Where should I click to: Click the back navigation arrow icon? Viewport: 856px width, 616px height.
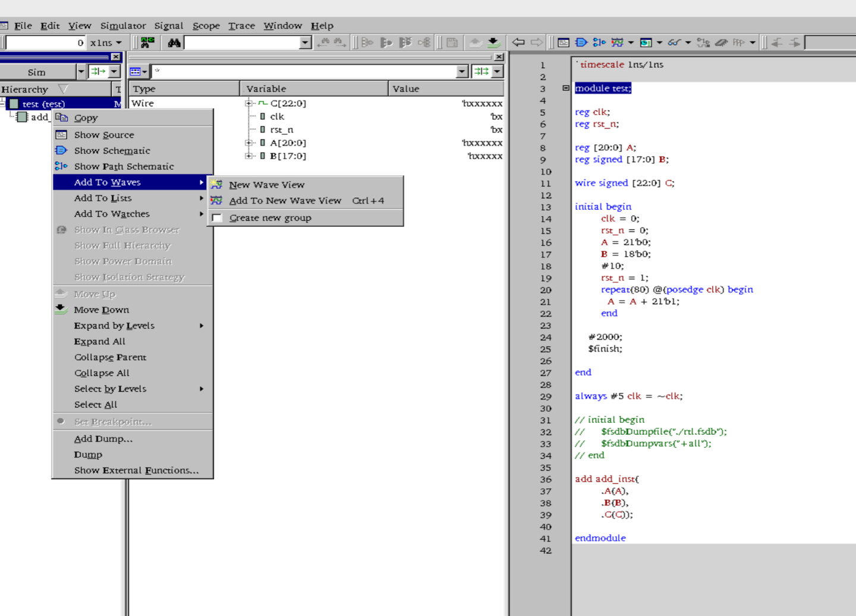click(518, 42)
